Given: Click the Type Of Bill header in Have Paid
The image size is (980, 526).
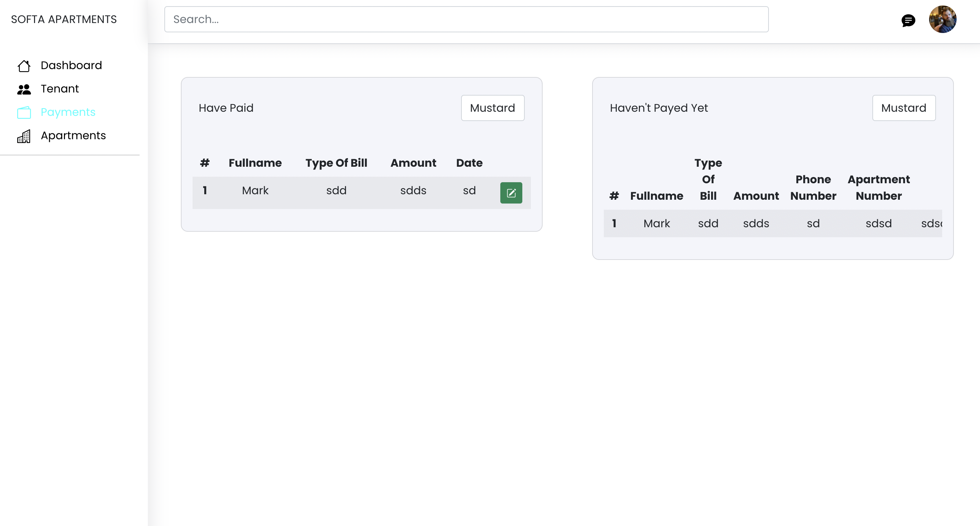Looking at the screenshot, I should coord(336,163).
